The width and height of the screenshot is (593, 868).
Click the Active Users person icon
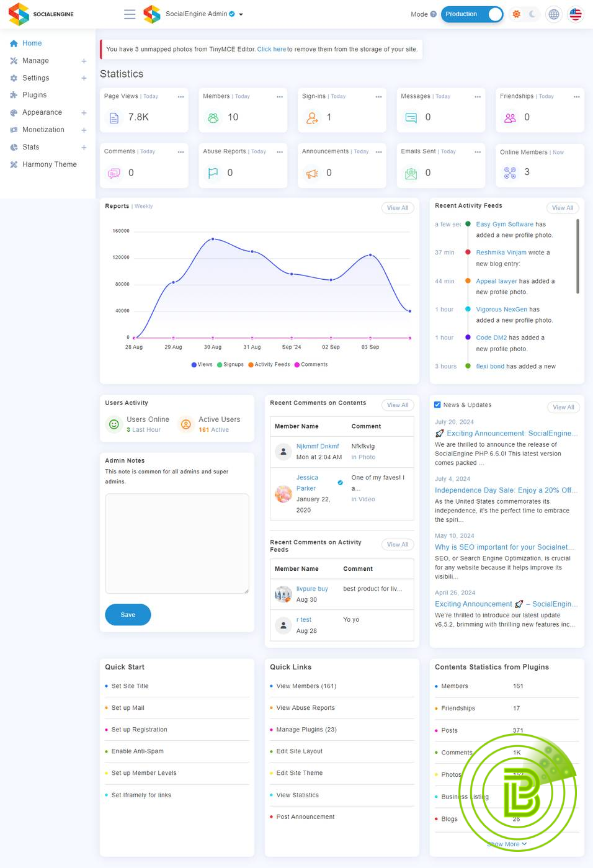click(x=185, y=424)
